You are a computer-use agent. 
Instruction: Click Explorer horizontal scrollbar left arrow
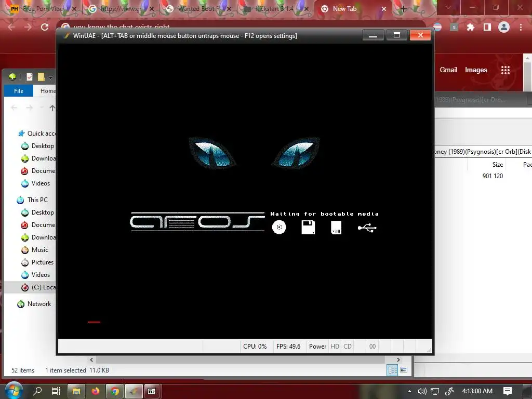pos(91,360)
